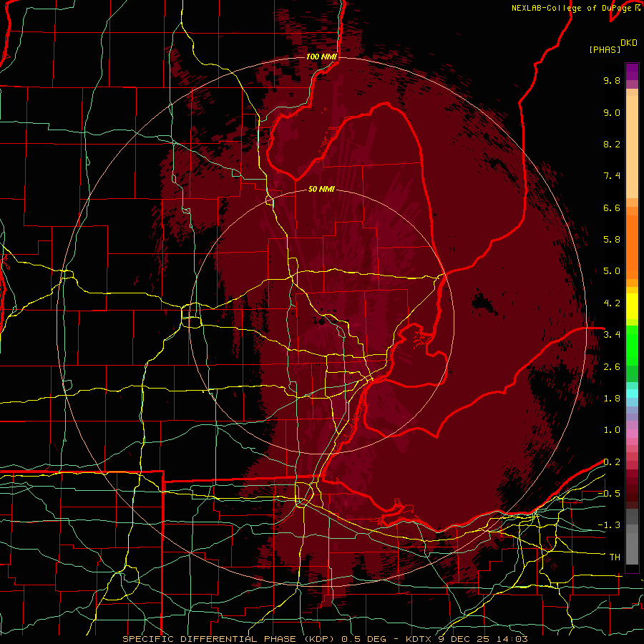Click the -1.3 scale label
644x644 pixels.
pos(609,525)
